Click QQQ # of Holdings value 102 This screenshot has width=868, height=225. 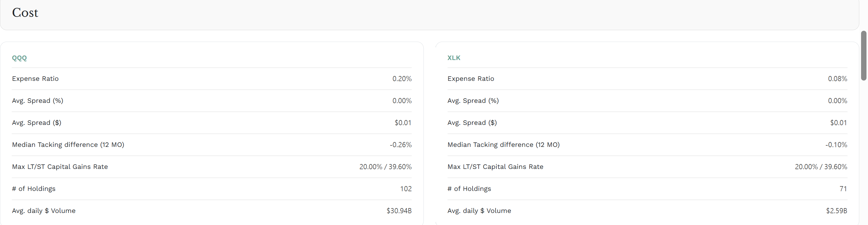pos(406,189)
